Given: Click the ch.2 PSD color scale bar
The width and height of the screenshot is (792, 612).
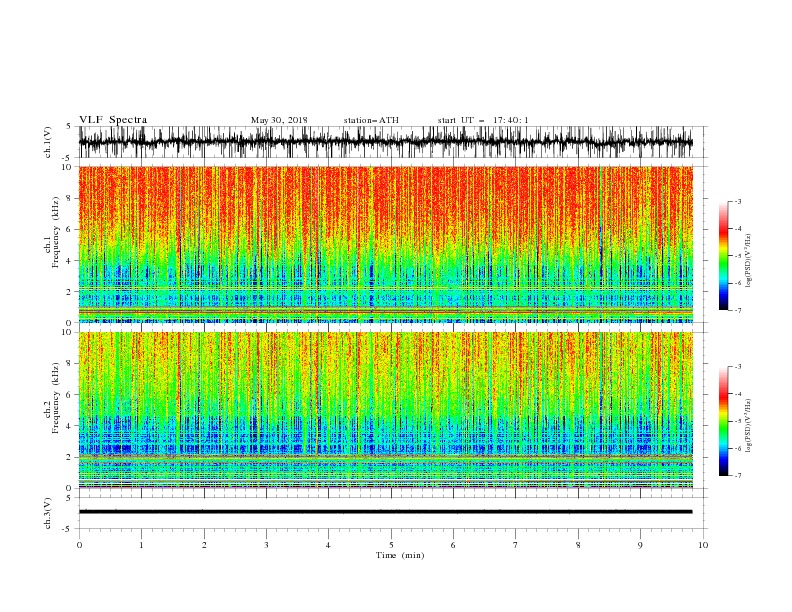Looking at the screenshot, I should click(x=724, y=421).
